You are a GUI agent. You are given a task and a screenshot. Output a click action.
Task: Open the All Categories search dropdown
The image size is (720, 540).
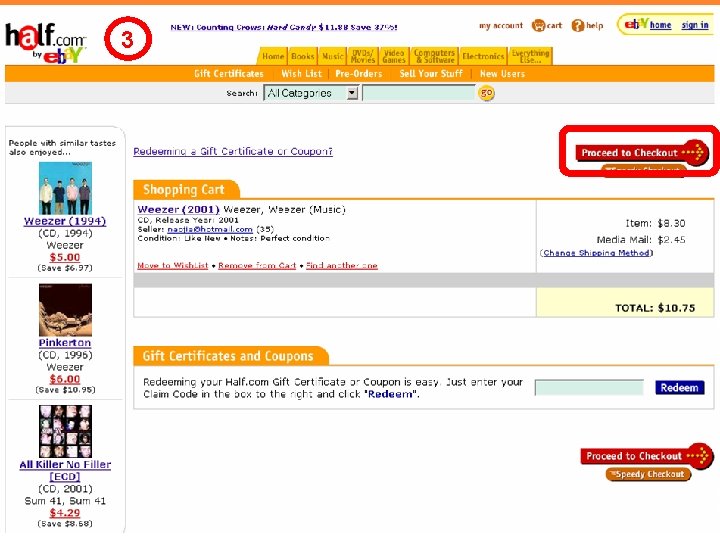click(x=311, y=93)
